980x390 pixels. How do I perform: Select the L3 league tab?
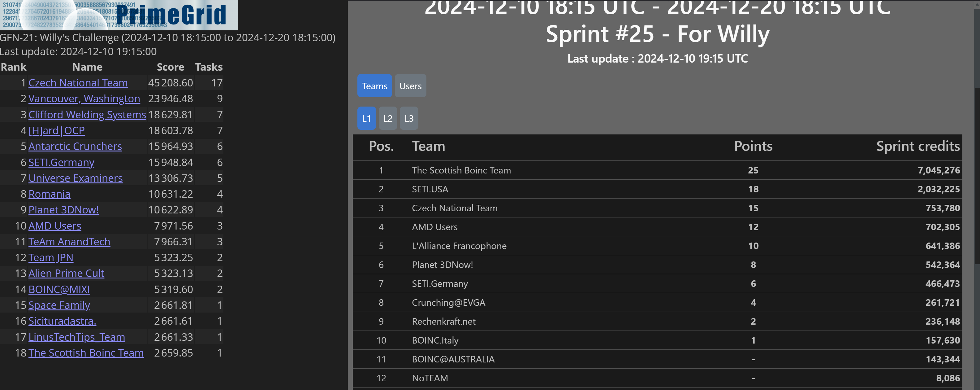click(409, 118)
